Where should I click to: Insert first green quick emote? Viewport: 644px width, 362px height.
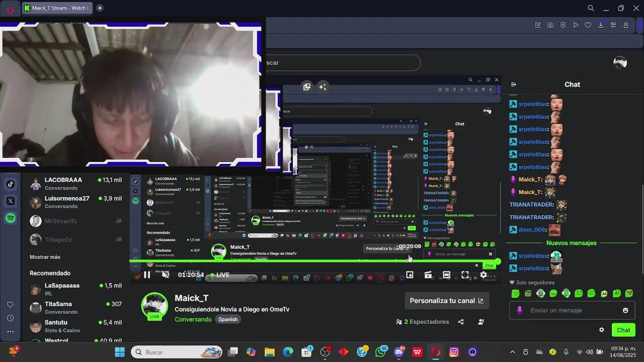[x=515, y=294]
